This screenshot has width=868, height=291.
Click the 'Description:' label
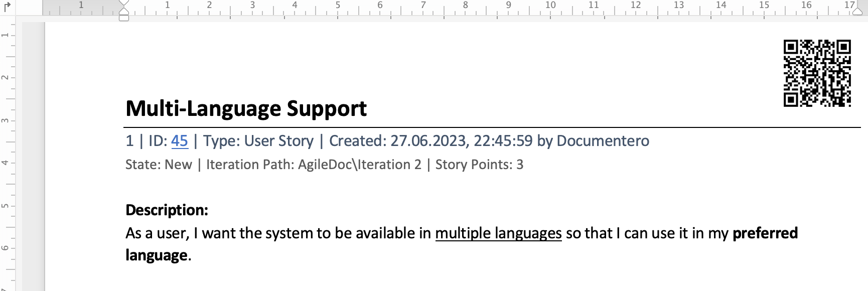click(x=167, y=210)
